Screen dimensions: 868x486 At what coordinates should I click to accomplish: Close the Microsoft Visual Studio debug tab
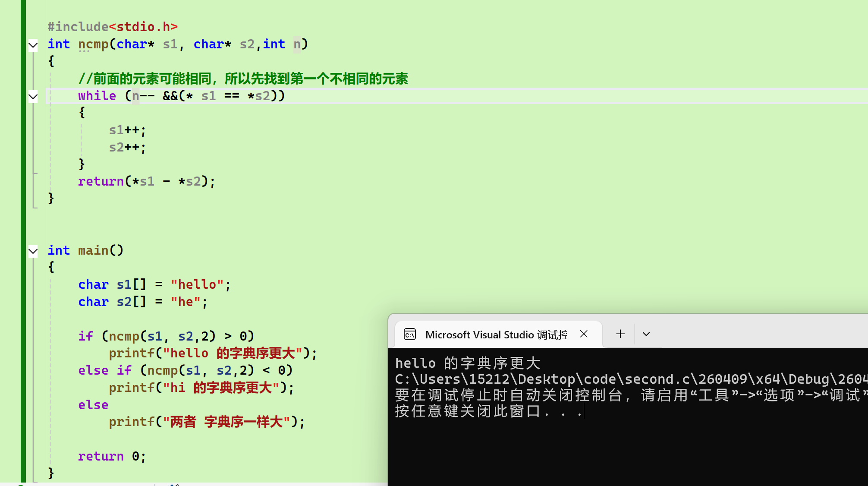[584, 334]
